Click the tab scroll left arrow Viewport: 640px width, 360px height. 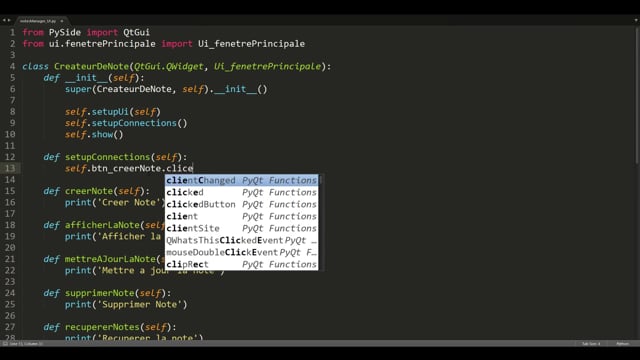(4, 20)
